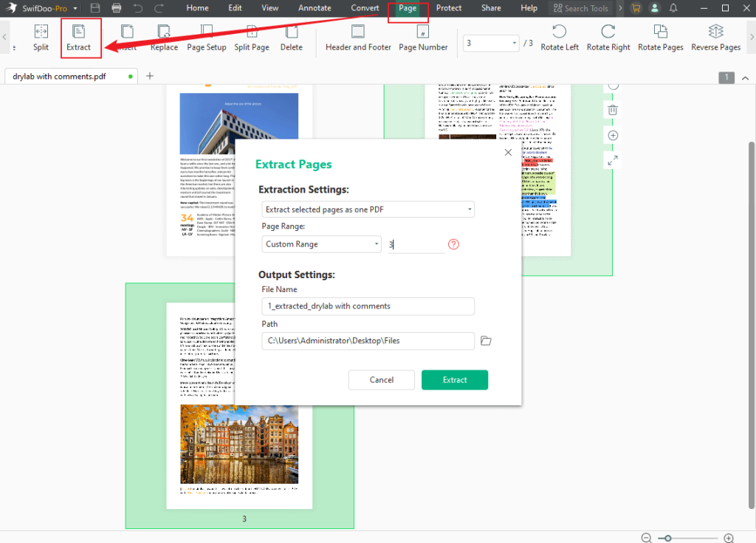
Task: Click the Replace page icon
Action: click(163, 38)
